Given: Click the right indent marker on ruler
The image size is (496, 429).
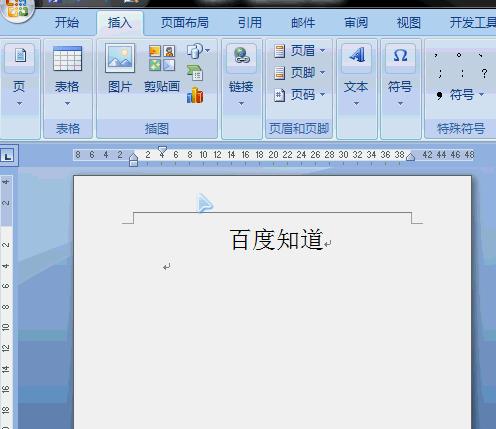Looking at the screenshot, I should tap(411, 156).
